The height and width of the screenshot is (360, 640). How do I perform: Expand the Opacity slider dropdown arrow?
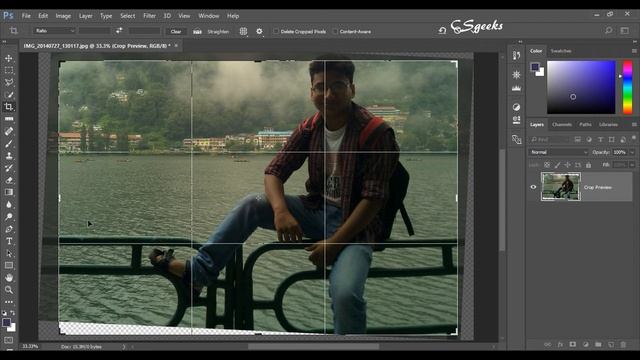(x=632, y=152)
